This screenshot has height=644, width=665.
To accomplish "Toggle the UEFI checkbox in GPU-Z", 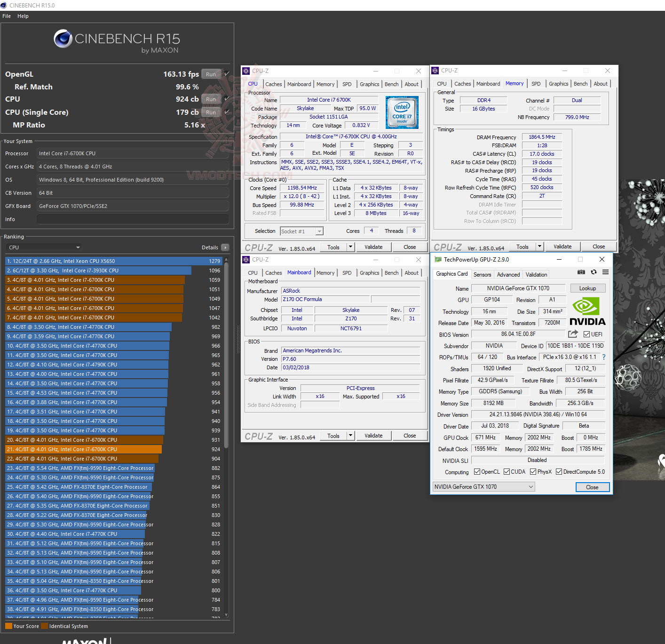I will pyautogui.click(x=586, y=334).
